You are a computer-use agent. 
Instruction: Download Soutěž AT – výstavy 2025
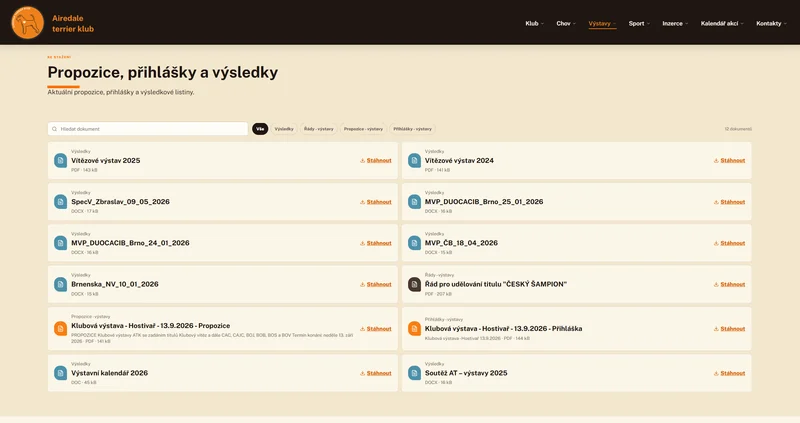point(729,374)
